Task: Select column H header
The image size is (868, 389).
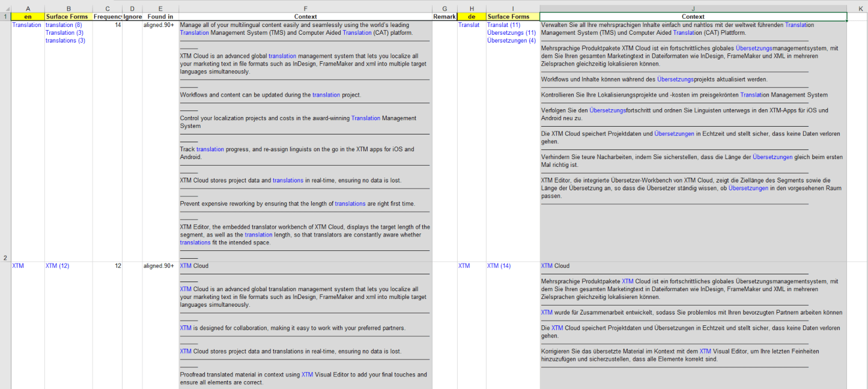Action: (472, 8)
